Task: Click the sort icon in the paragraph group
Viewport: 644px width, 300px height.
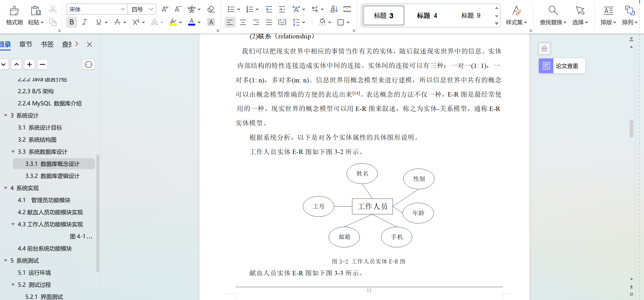Action: tap(334, 10)
